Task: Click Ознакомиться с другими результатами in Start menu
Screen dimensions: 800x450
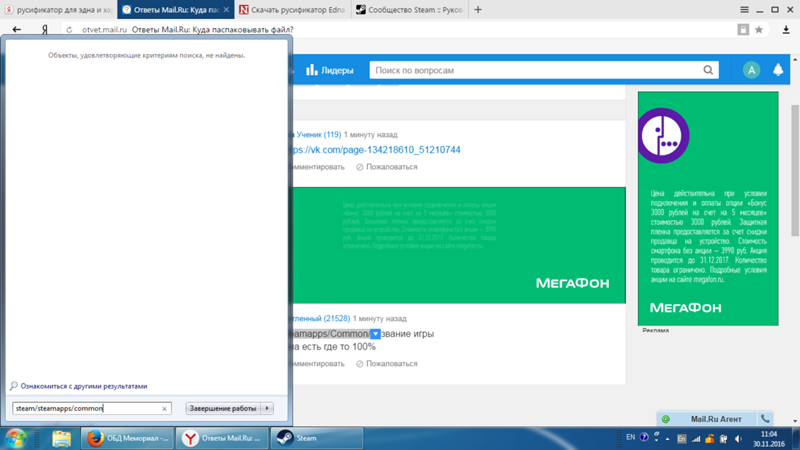Action: tap(84, 386)
